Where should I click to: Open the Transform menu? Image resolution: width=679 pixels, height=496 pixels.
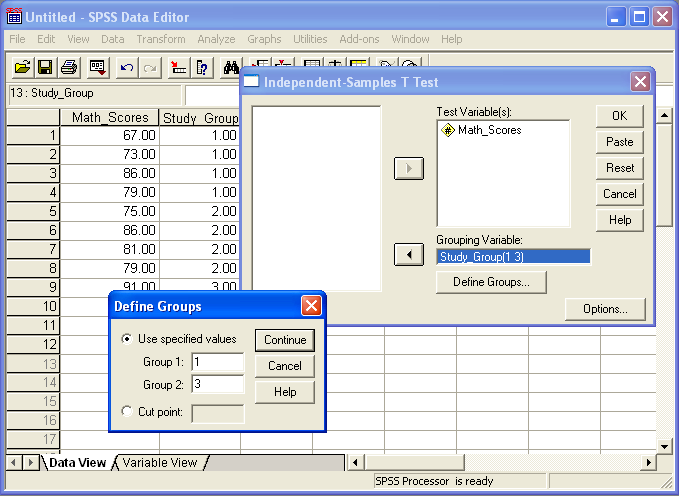[161, 39]
